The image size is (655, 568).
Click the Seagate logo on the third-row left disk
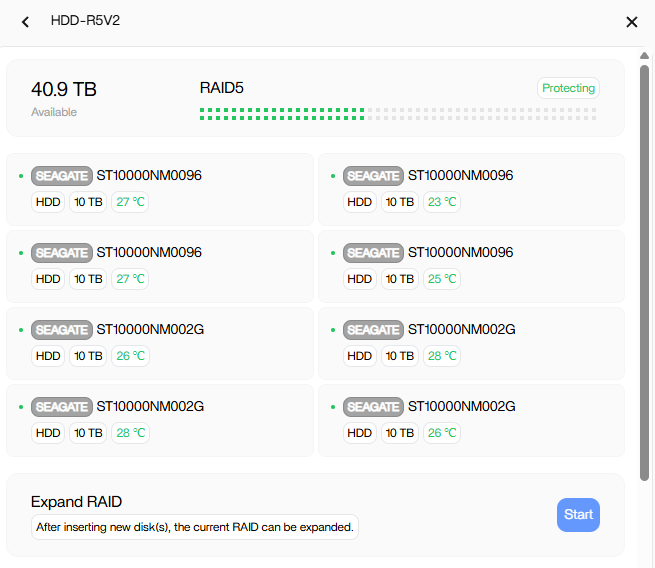point(62,329)
